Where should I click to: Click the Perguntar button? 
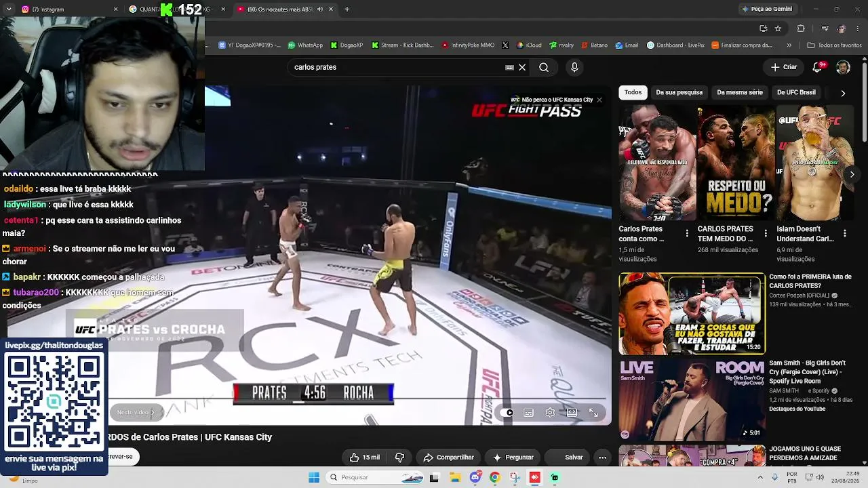point(513,457)
